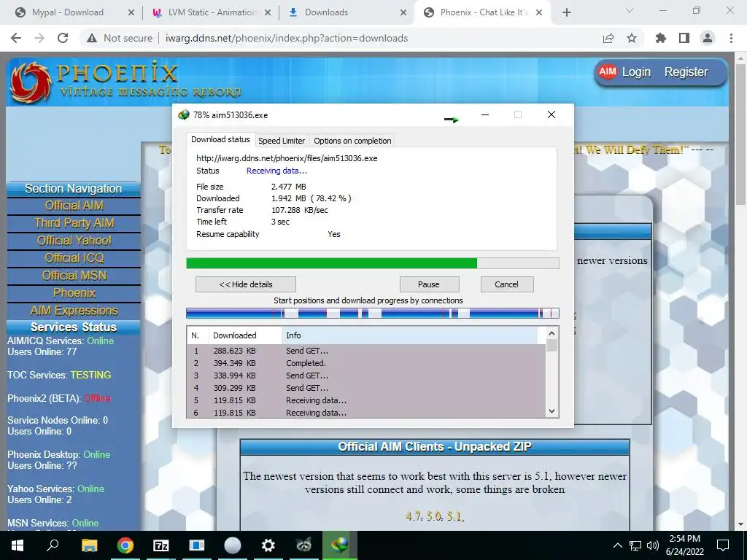747x560 pixels.
Task: Open Official ICQ section
Action: coord(74,258)
